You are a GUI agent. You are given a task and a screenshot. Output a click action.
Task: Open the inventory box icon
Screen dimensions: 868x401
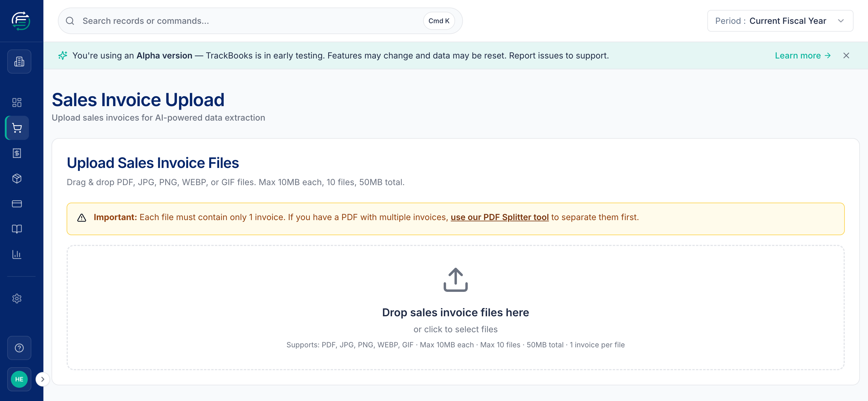17,178
